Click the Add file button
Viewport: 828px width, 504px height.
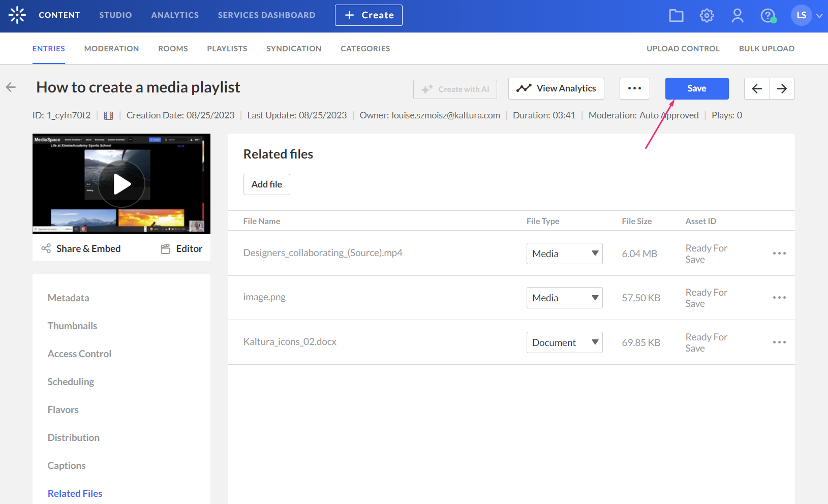click(266, 184)
